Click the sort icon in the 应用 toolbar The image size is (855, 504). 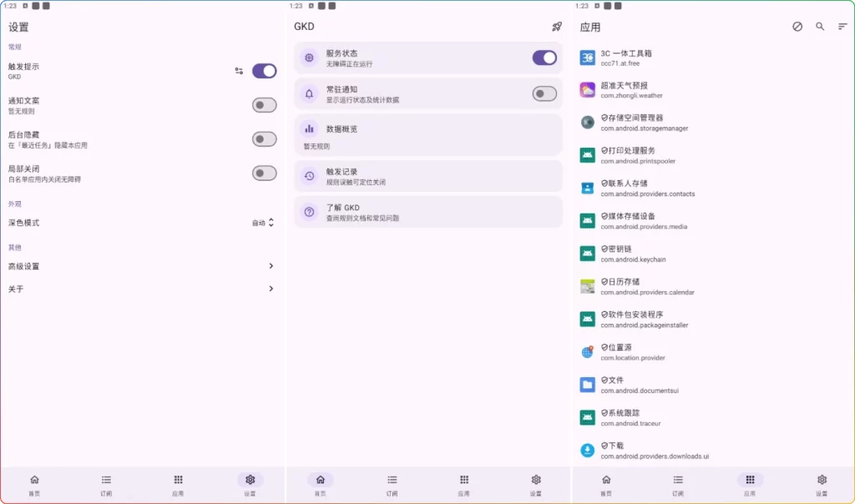tap(842, 27)
